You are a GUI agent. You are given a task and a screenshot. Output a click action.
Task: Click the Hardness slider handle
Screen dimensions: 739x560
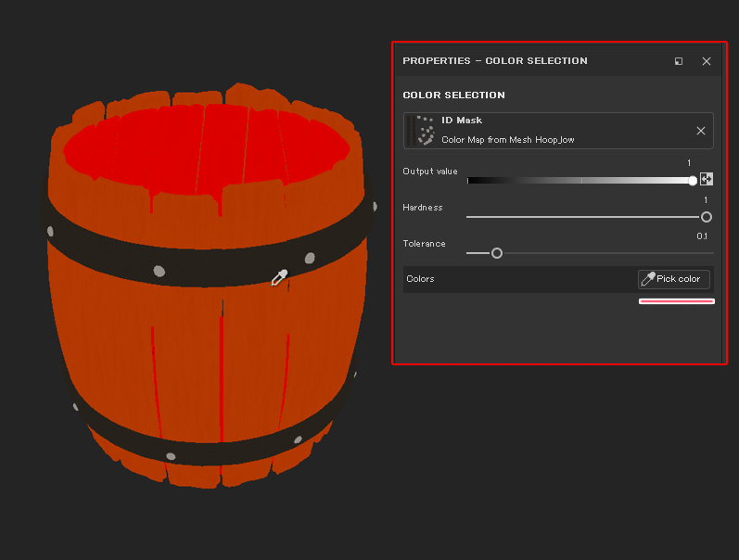[707, 217]
